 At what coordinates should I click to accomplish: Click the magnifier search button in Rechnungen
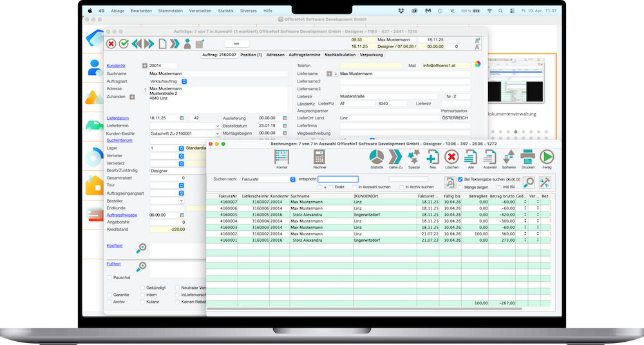529,182
